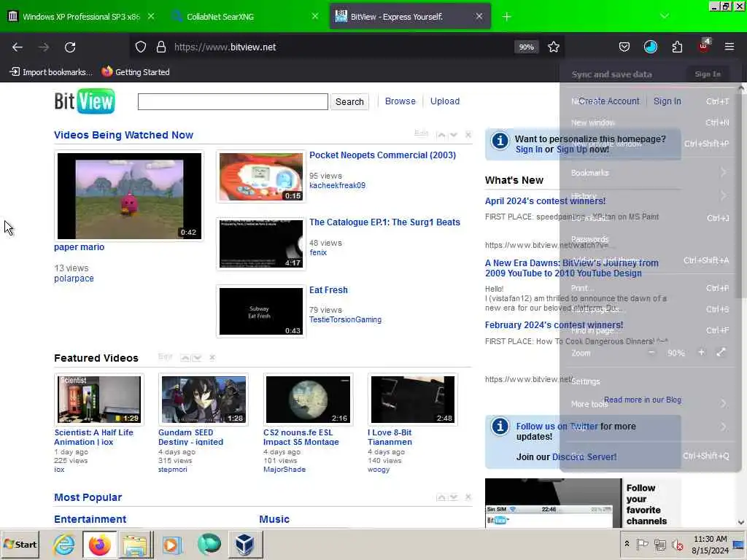Open Settings from the Firefox menu
The width and height of the screenshot is (747, 560).
[x=650, y=381]
